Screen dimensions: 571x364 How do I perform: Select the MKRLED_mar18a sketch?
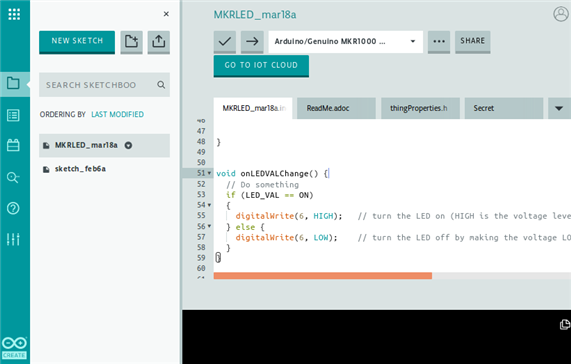(x=104, y=145)
